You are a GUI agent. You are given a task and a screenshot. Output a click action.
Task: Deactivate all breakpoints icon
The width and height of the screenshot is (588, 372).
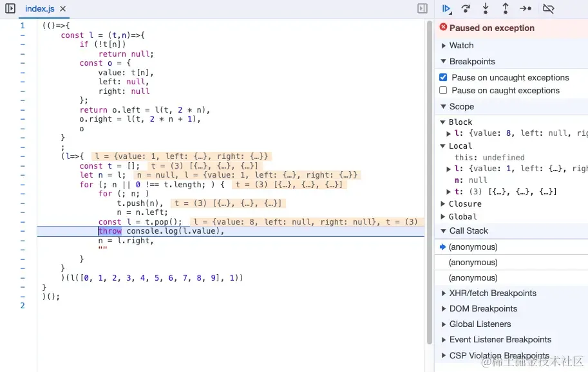[548, 8]
